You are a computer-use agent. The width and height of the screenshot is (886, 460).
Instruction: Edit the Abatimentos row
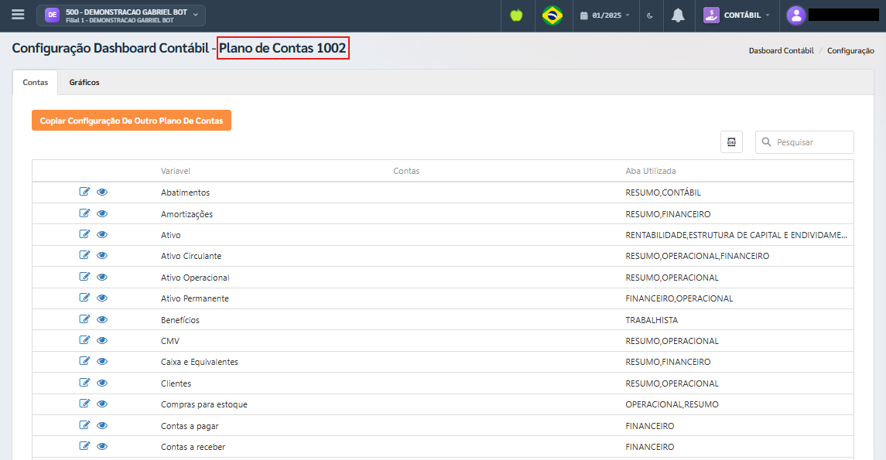[x=84, y=192]
